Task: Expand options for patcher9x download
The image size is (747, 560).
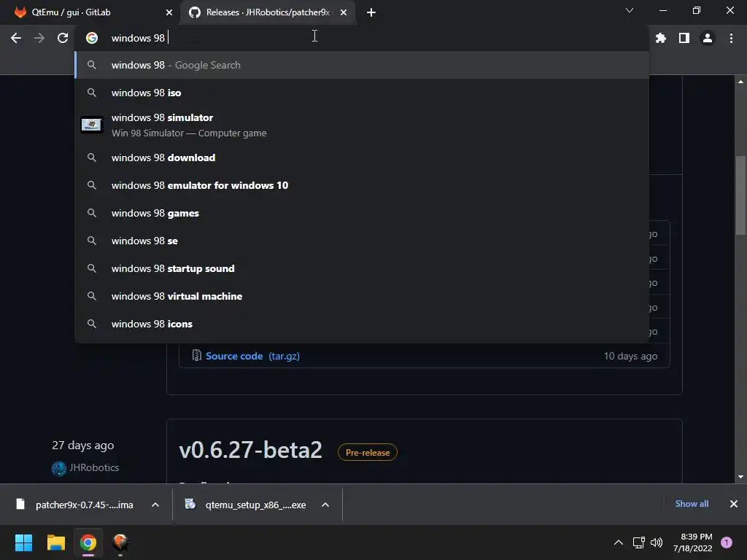Action: pos(155,505)
